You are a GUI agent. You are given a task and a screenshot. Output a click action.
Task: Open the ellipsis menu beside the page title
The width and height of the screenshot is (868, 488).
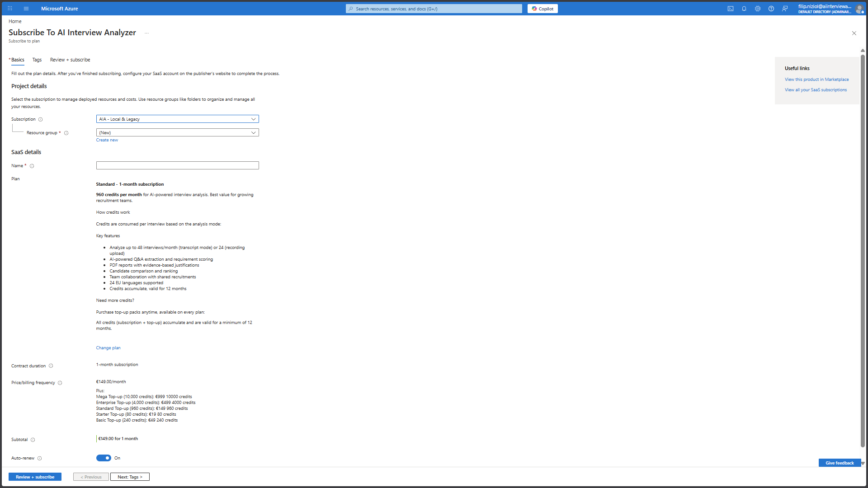point(146,33)
